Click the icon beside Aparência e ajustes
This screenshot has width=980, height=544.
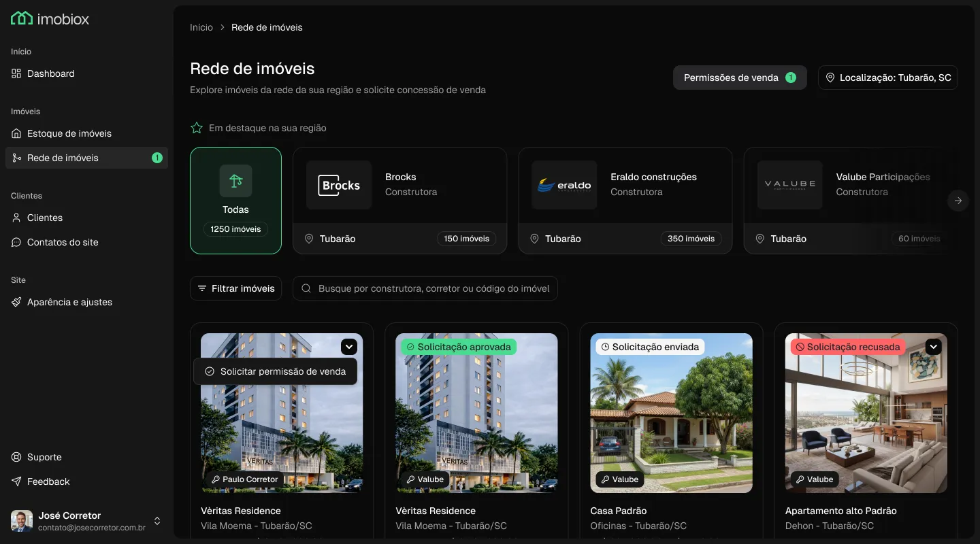[16, 302]
